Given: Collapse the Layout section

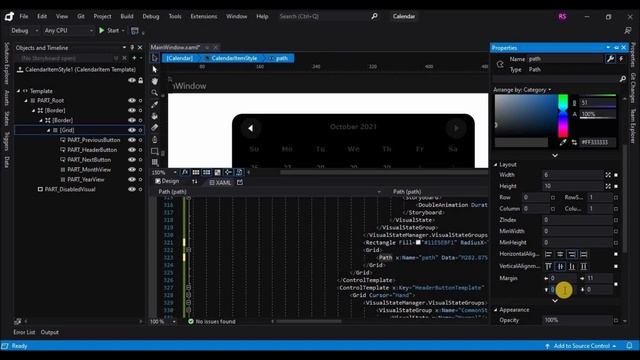Looking at the screenshot, I should pos(496,164).
